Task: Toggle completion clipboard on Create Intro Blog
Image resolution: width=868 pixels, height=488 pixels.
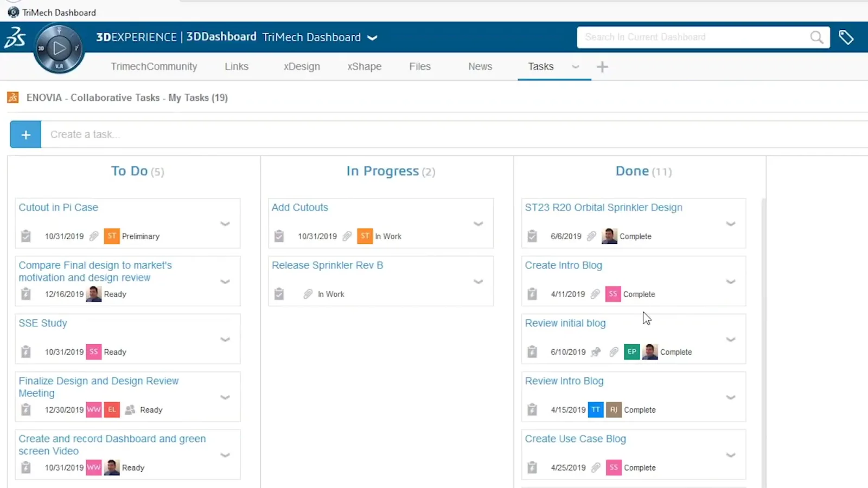Action: [532, 294]
